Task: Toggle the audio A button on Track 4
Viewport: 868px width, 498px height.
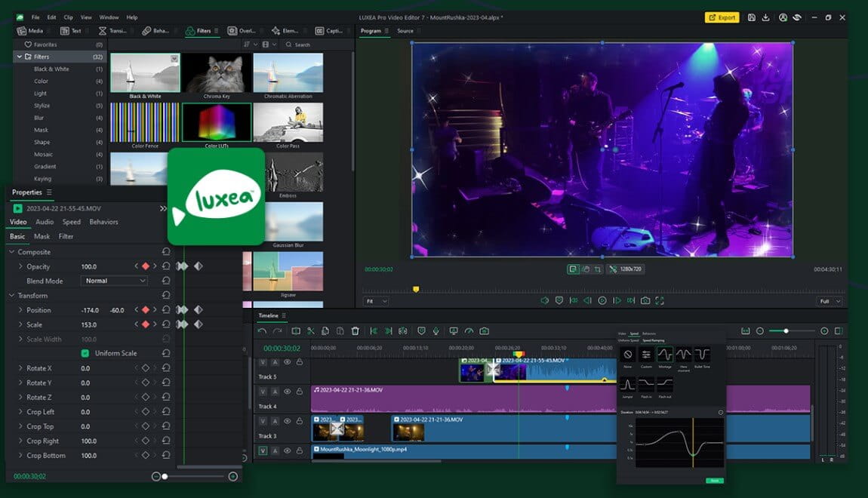Action: [275, 391]
